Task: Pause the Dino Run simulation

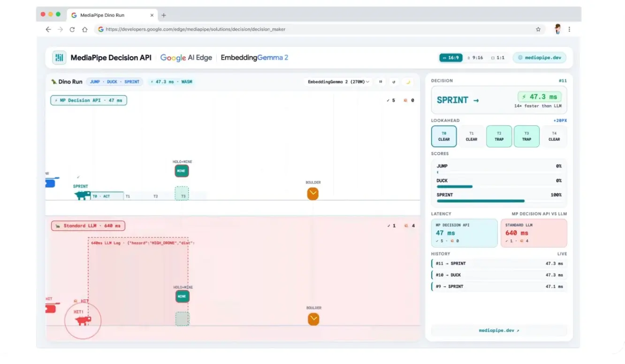Action: [x=381, y=82]
